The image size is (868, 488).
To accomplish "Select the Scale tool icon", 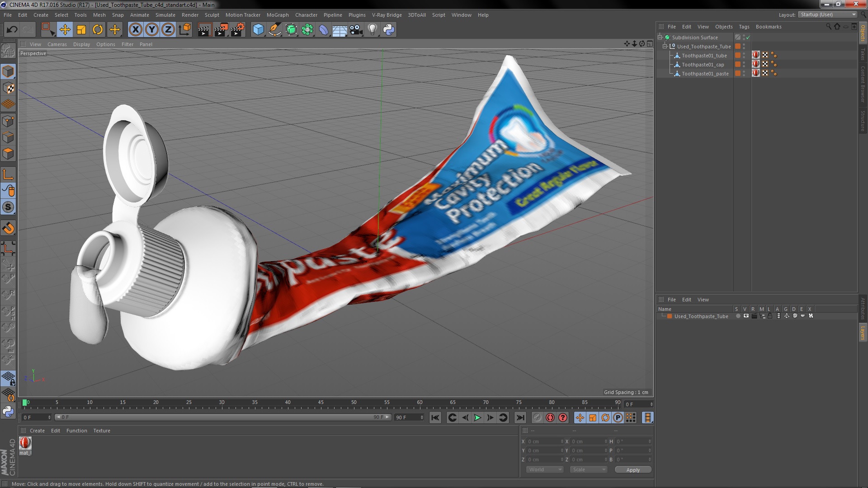I will [x=81, y=30].
